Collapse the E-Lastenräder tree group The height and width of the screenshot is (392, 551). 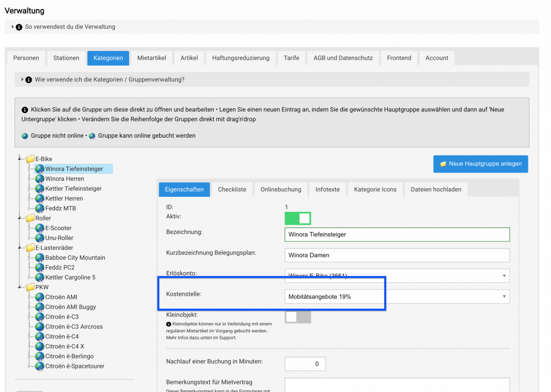point(20,248)
